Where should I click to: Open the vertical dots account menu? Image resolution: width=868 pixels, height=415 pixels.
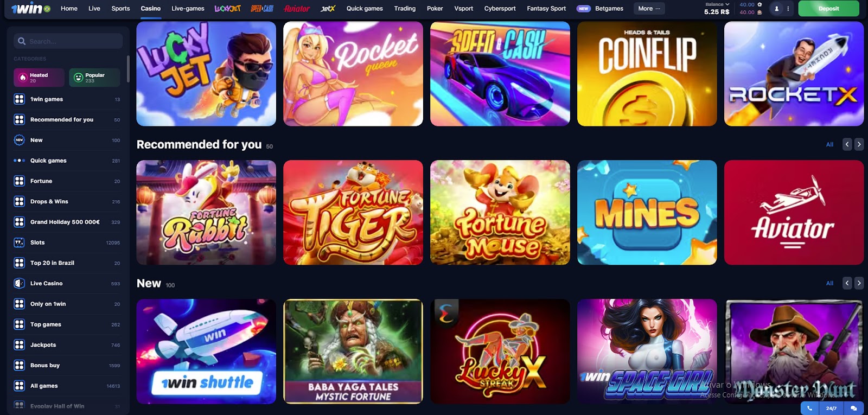tap(788, 9)
